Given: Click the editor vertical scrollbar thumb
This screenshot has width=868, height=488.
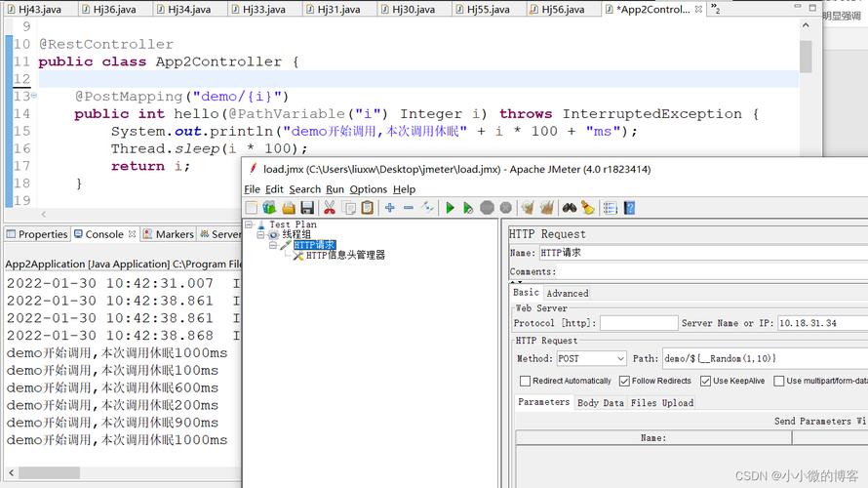Looking at the screenshot, I should (806, 56).
